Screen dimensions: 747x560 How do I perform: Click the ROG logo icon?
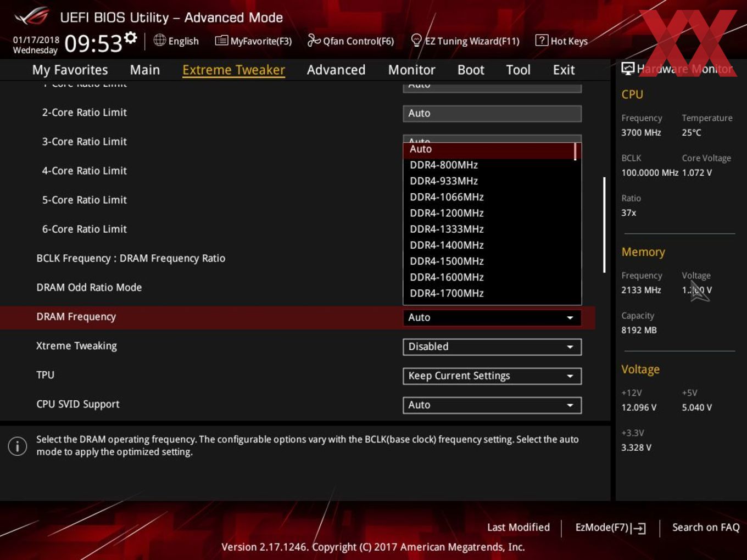32,16
